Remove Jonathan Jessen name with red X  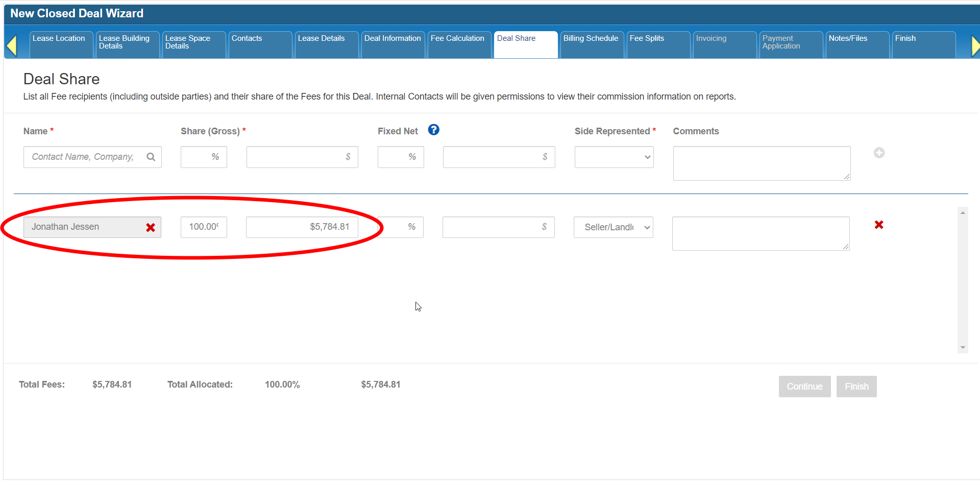tap(151, 227)
